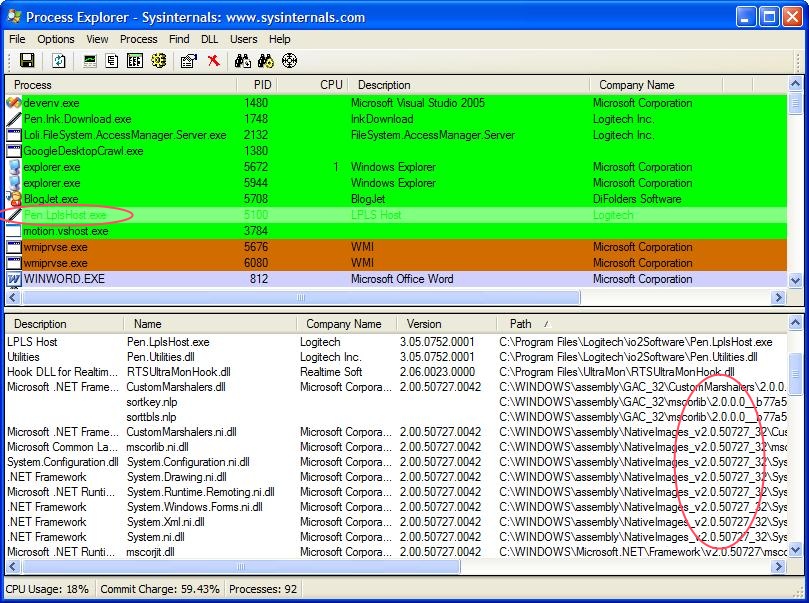The width and height of the screenshot is (809, 603).
Task: Click the DLL pane scroll-up arrow
Action: coord(795,323)
